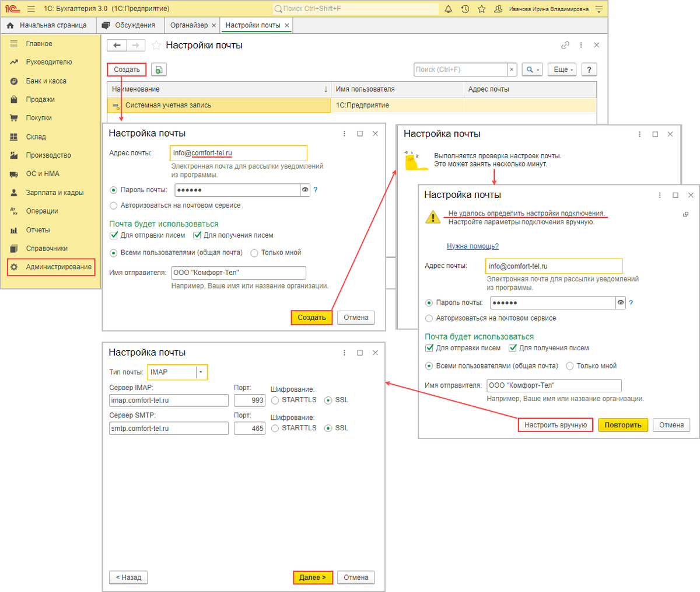Viewport: 700px width, 592px height.
Task: Select STARTTLS for IMAP server
Action: [275, 401]
